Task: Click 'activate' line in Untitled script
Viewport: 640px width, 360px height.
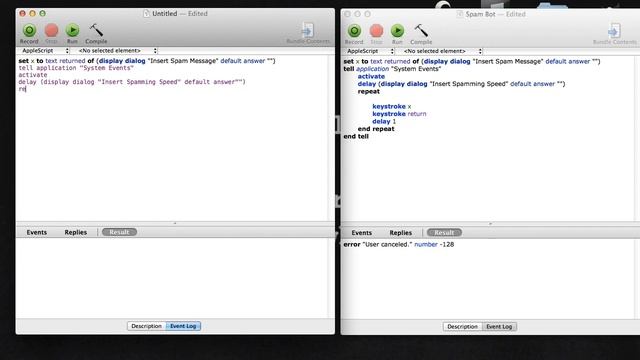Action: click(x=33, y=75)
